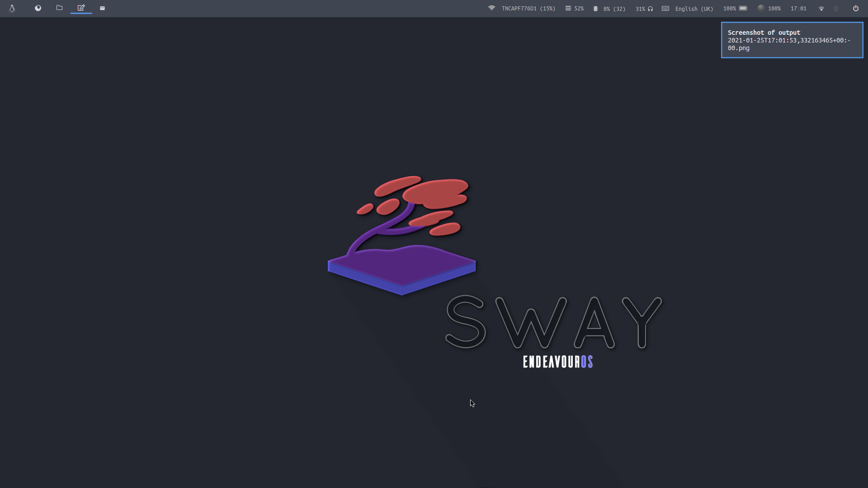Open the power menu icon
This screenshot has width=868, height=488.
click(856, 8)
